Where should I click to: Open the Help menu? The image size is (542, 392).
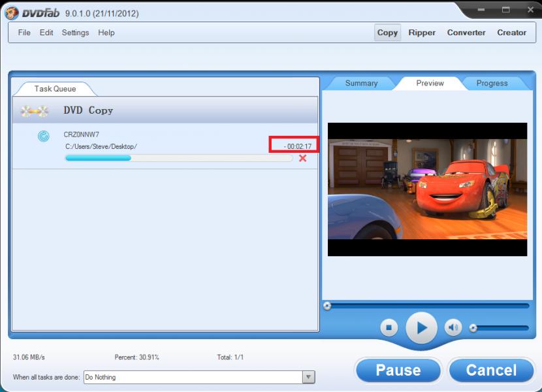[x=106, y=33]
